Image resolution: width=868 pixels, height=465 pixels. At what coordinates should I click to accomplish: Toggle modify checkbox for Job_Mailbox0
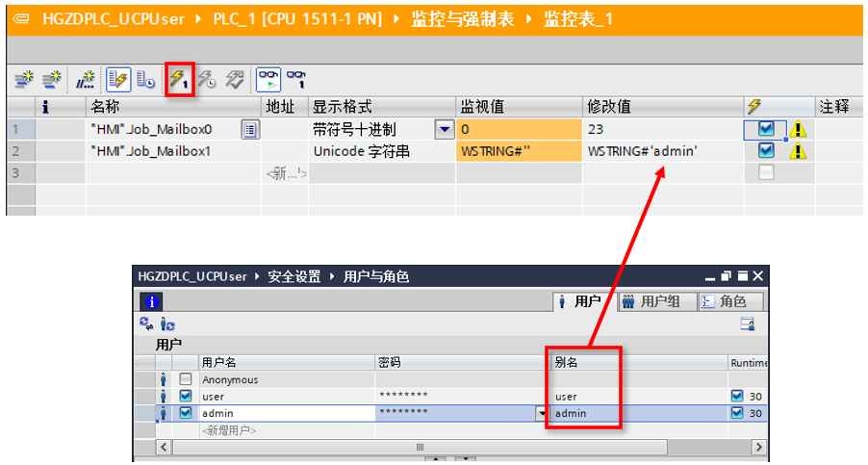click(x=766, y=129)
